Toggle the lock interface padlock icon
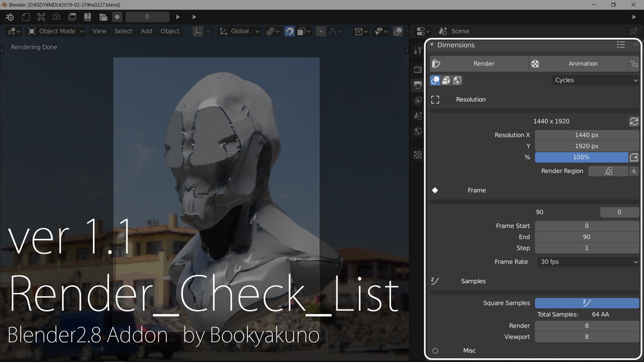 (x=634, y=63)
